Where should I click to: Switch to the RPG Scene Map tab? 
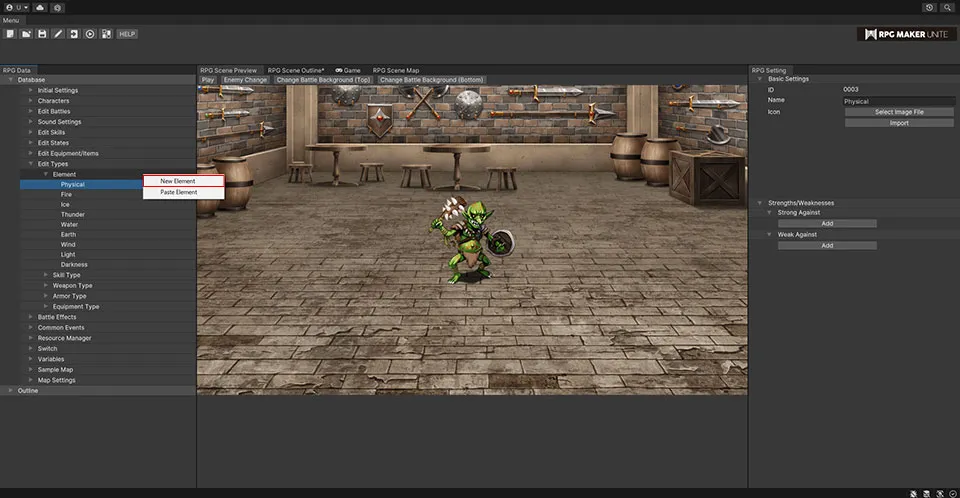point(396,70)
